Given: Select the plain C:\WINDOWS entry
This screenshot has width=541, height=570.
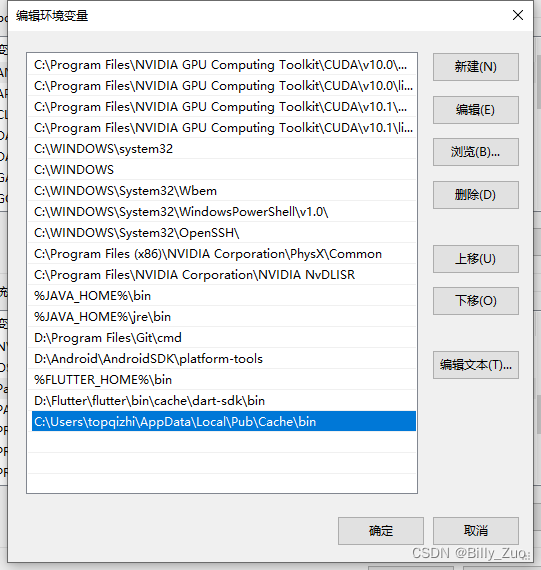Looking at the screenshot, I should coord(222,170).
